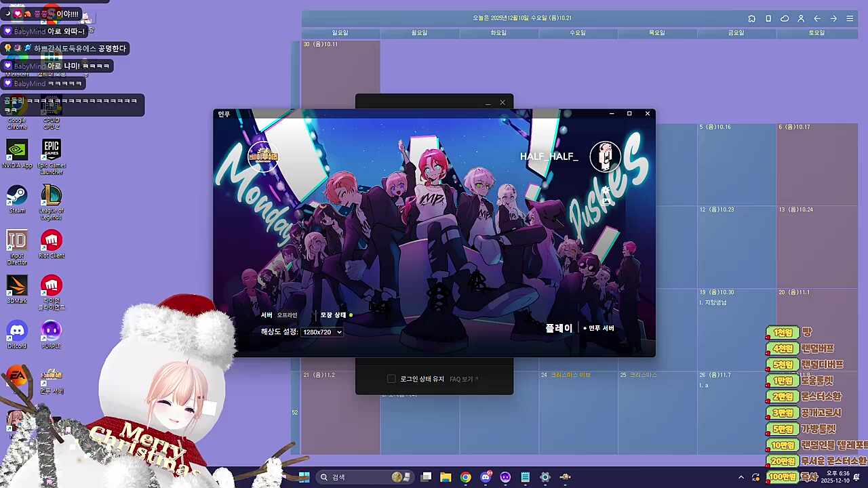This screenshot has height=488, width=868.
Task: Click the round server logo badge
Action: point(263,157)
